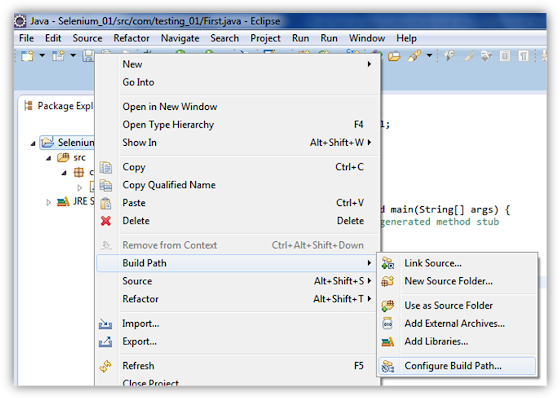Open the Build Path submenu

[x=238, y=263]
